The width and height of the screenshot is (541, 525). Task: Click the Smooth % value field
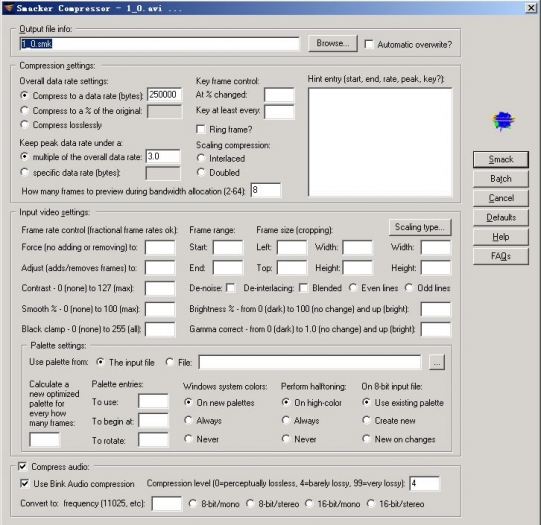click(x=160, y=309)
